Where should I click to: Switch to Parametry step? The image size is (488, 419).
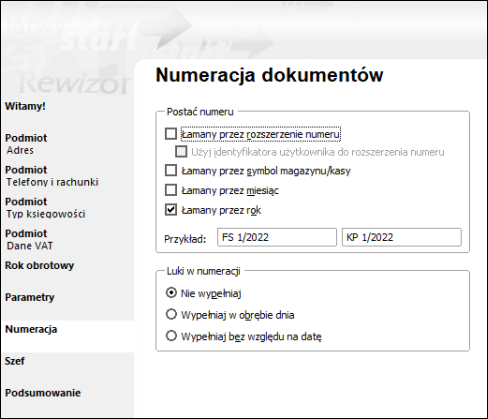tap(30, 297)
